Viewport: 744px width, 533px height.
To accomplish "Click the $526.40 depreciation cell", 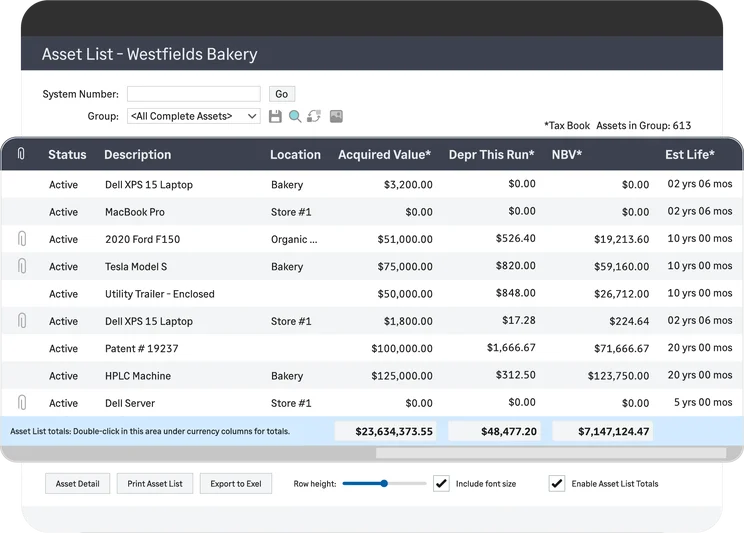I will [516, 238].
